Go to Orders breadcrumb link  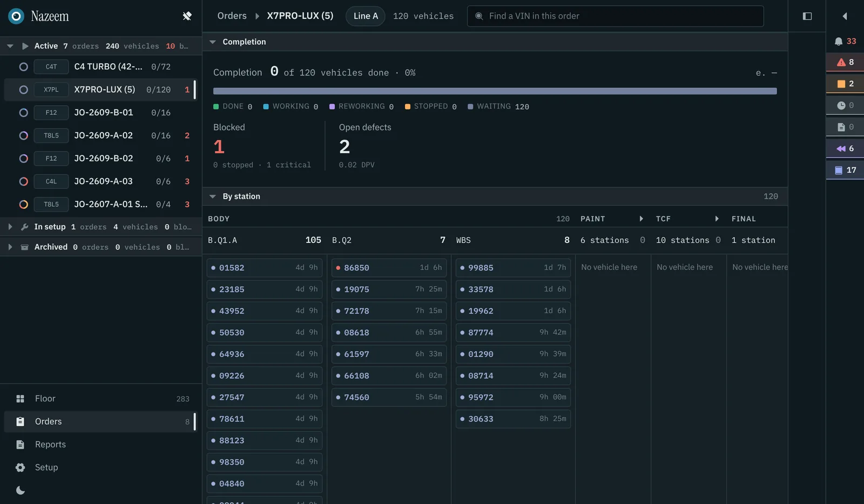tap(232, 16)
